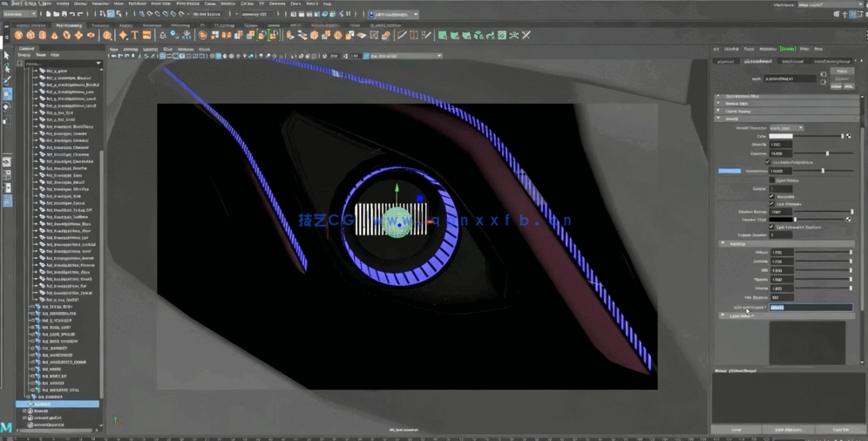This screenshot has height=441, width=868.
Task: Pick the Move tool in the left toolbox
Action: coord(7,93)
